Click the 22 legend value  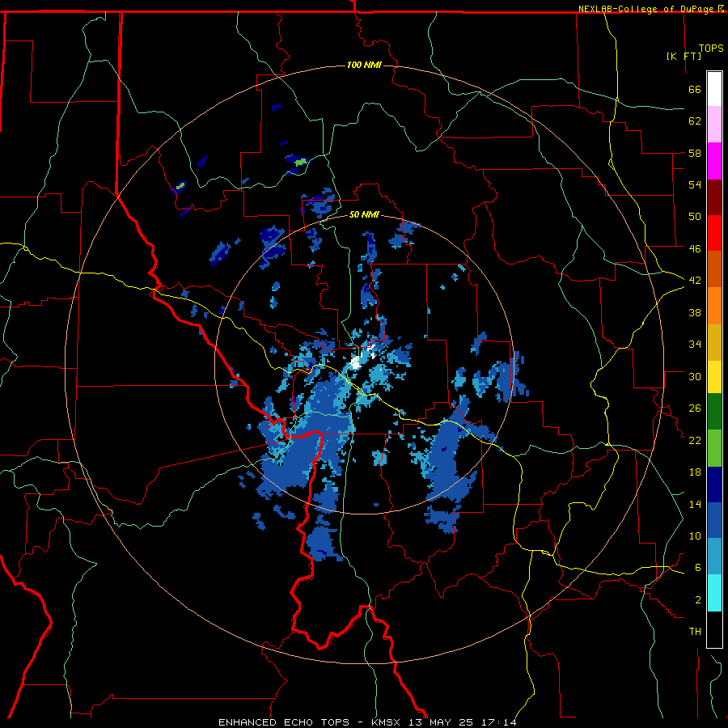695,441
